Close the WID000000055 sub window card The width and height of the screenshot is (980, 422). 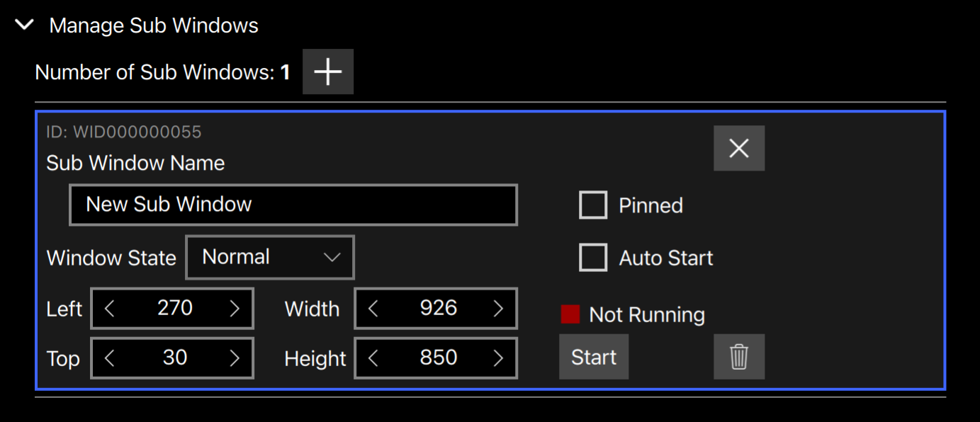tap(738, 148)
